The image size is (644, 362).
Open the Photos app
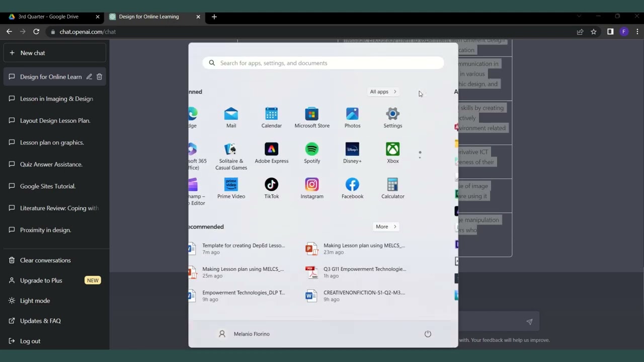click(352, 118)
